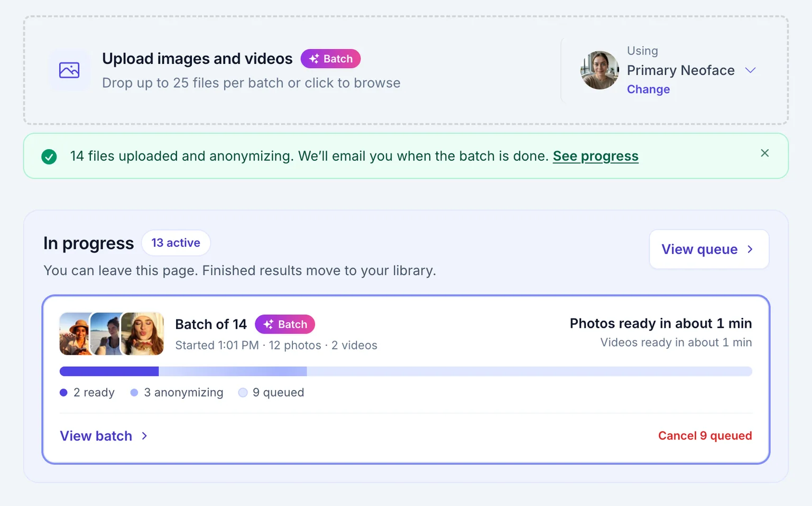Image resolution: width=812 pixels, height=506 pixels.
Task: Click the chevron next to View batch
Action: coord(144,436)
